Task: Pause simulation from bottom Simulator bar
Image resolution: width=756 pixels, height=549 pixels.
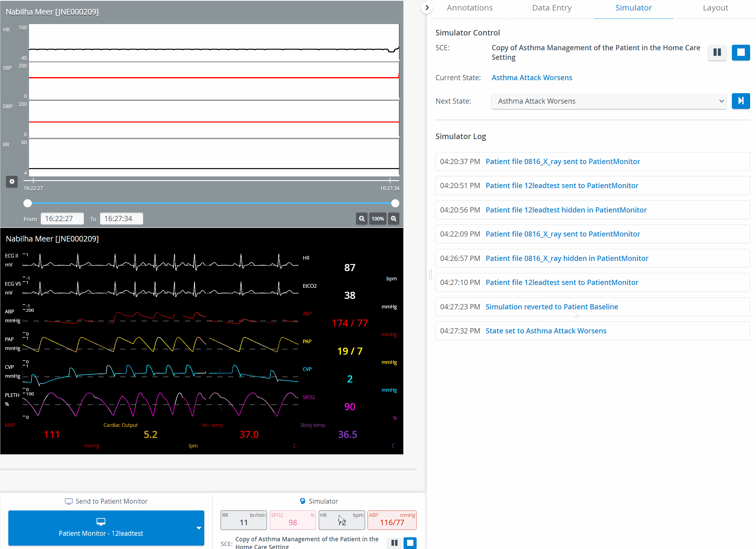Action: [x=394, y=543]
